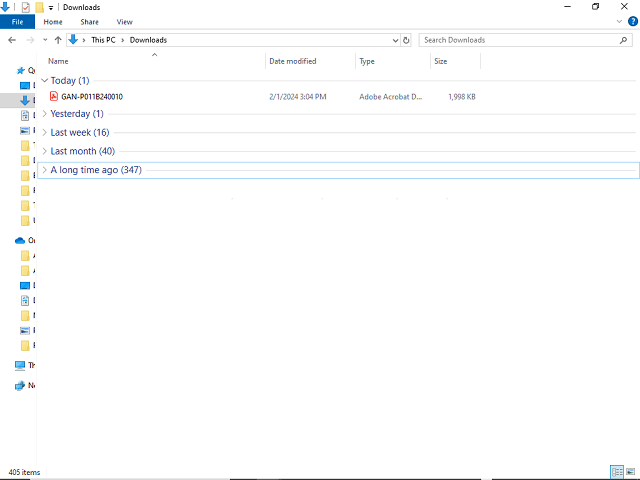Refresh the Downloads folder view
Viewport: 640px width, 480px height.
coord(406,40)
